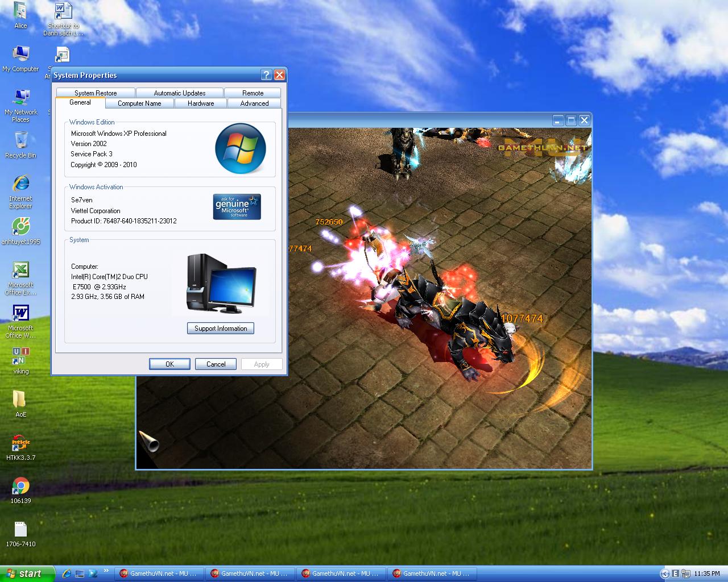Click the Microsoft Windows XP Professional text
Viewport: 728px width, 582px height.
(x=118, y=134)
